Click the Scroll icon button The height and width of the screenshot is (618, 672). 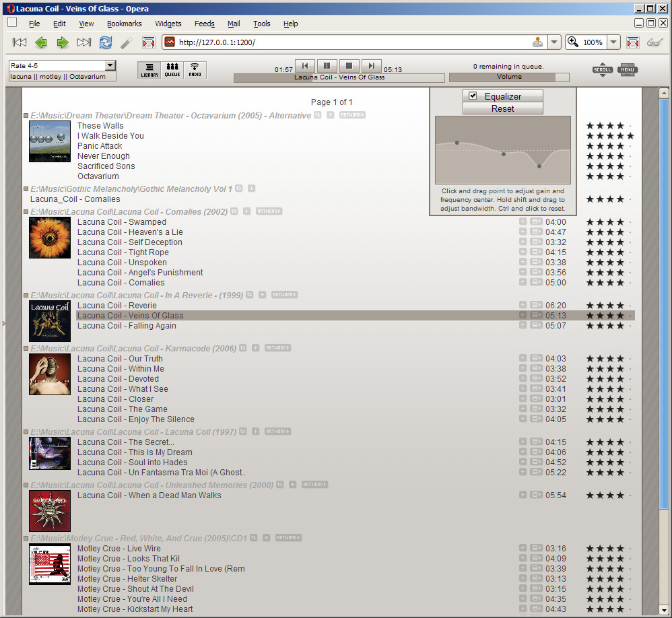coord(603,69)
